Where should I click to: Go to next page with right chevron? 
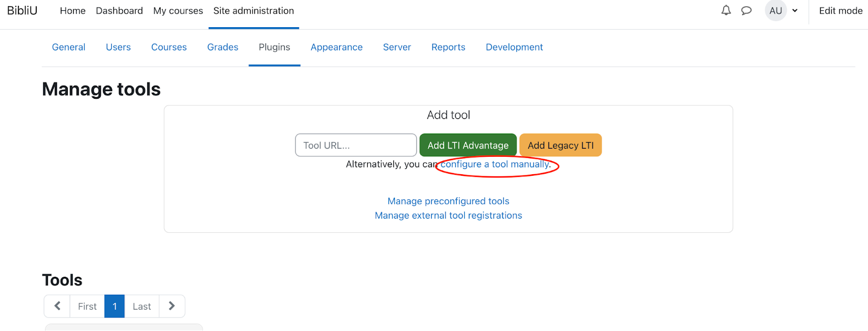[x=172, y=306]
